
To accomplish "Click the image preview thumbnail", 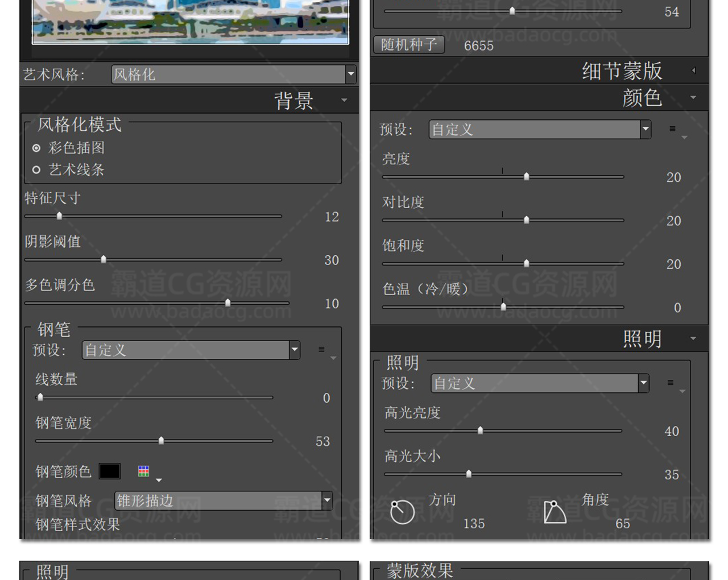I will pyautogui.click(x=190, y=23).
